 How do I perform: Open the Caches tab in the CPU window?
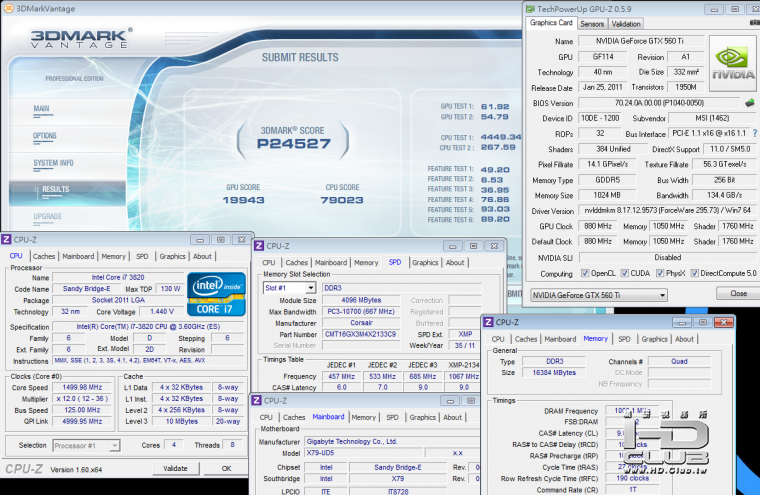(45, 256)
